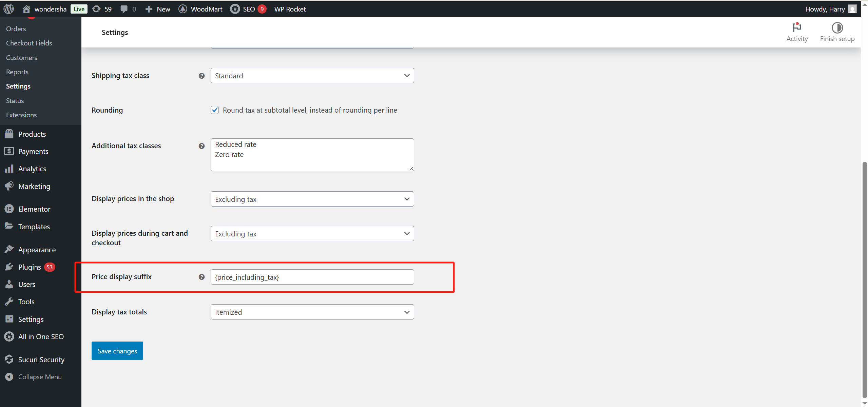Open the Display tax totals dropdown
This screenshot has width=868, height=407.
pos(312,312)
